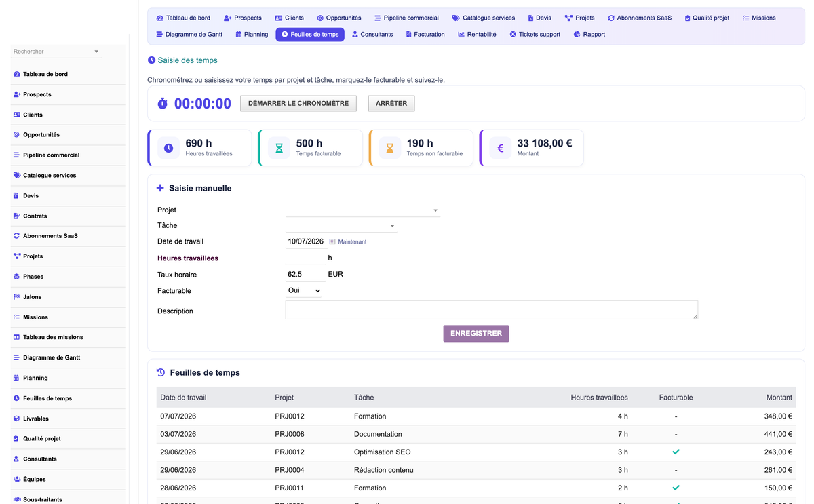Click the Équipes group icon in sidebar
Viewport: 814px width, 504px height.
(x=17, y=479)
